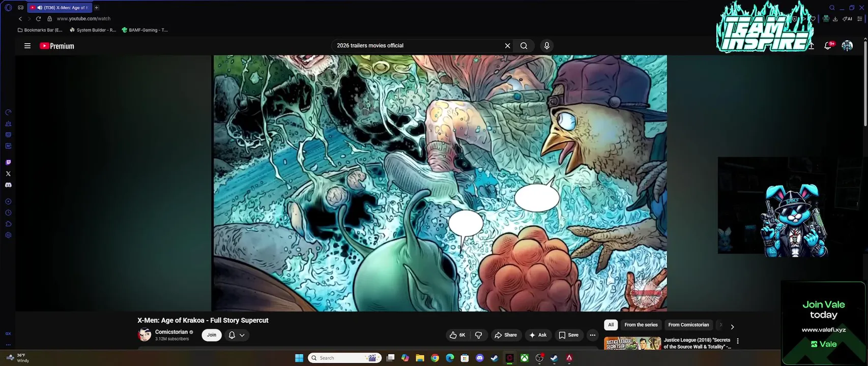Open X (Twitter) in the Opera sidebar
Image resolution: width=868 pixels, height=366 pixels.
[x=8, y=174]
